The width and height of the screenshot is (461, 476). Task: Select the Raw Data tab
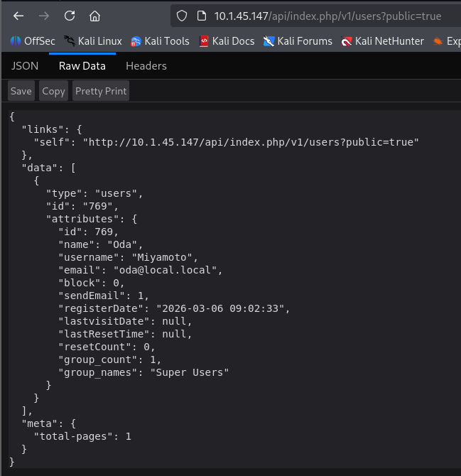pyautogui.click(x=82, y=66)
